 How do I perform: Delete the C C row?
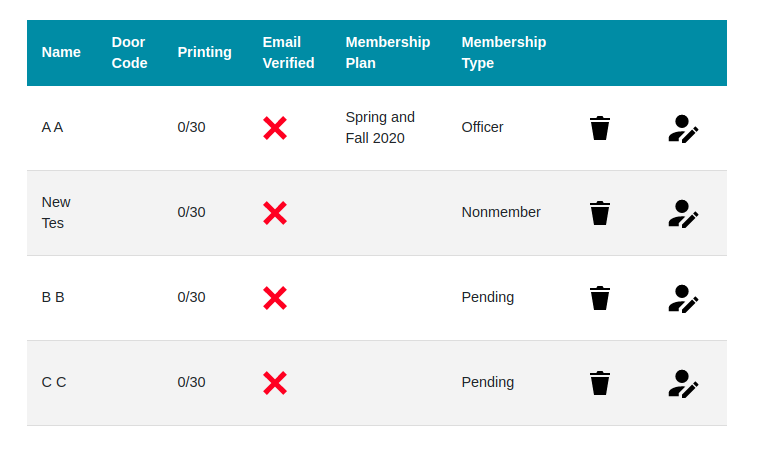click(x=599, y=383)
